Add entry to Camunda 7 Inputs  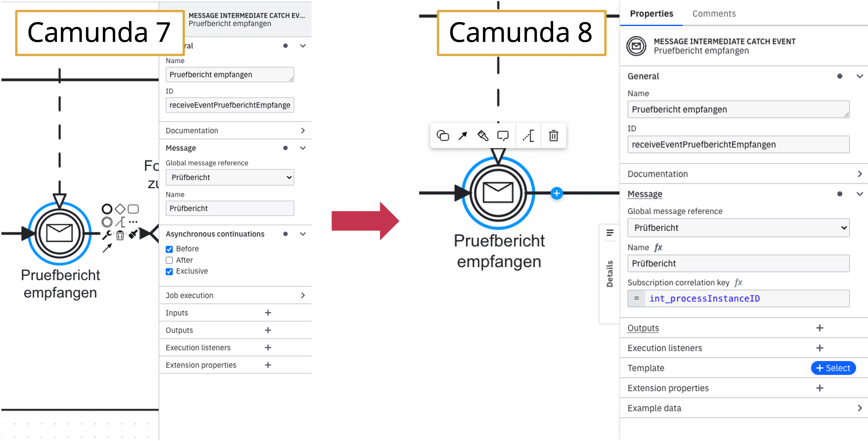[268, 313]
